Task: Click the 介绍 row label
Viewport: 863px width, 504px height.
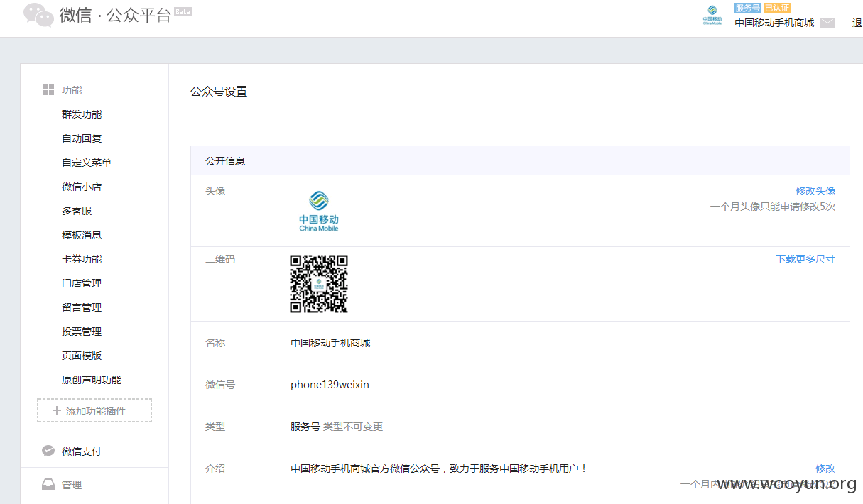Action: click(215, 469)
